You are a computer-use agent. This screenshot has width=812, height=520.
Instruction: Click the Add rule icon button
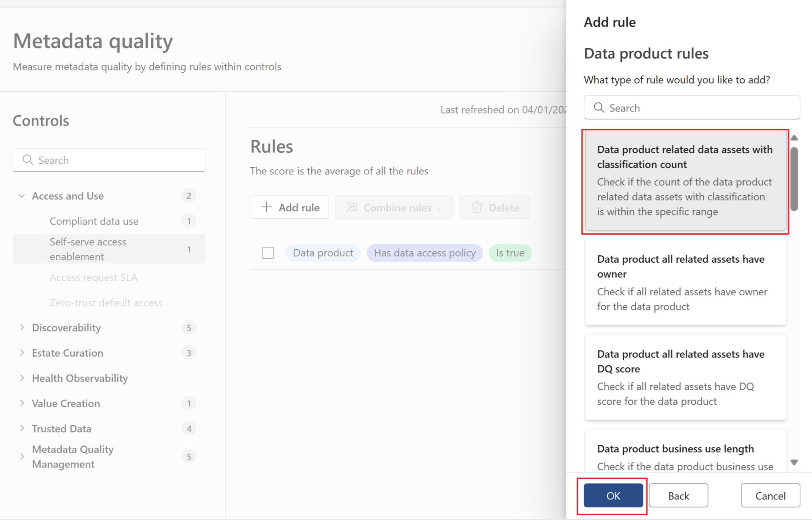289,207
